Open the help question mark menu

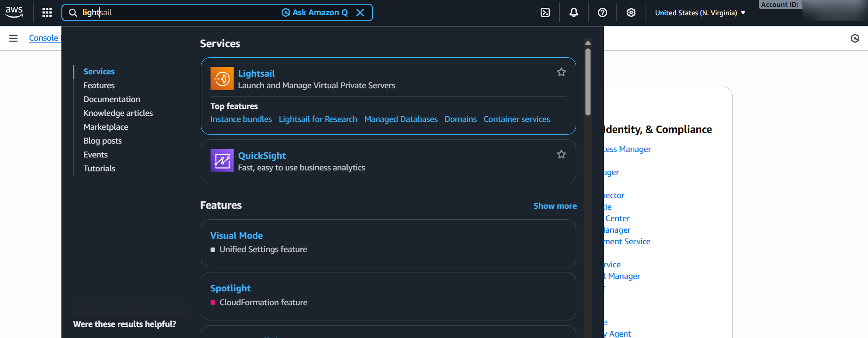(x=603, y=12)
